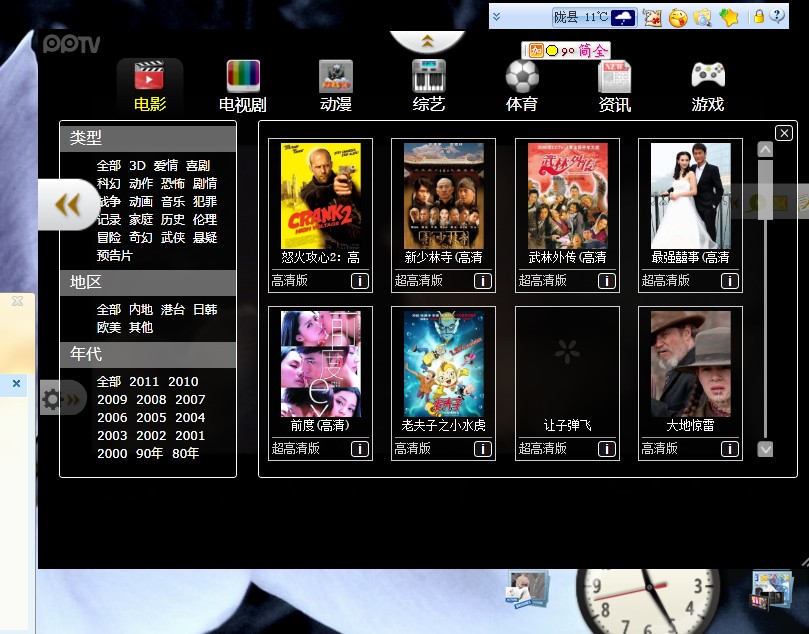The height and width of the screenshot is (634, 809).
Task: Show info for 怒火攻心2
Action: [x=360, y=281]
